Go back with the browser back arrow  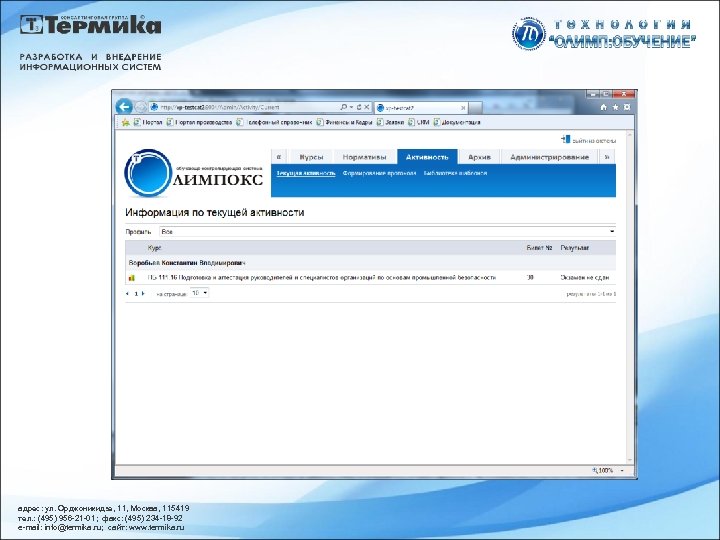coord(124,107)
